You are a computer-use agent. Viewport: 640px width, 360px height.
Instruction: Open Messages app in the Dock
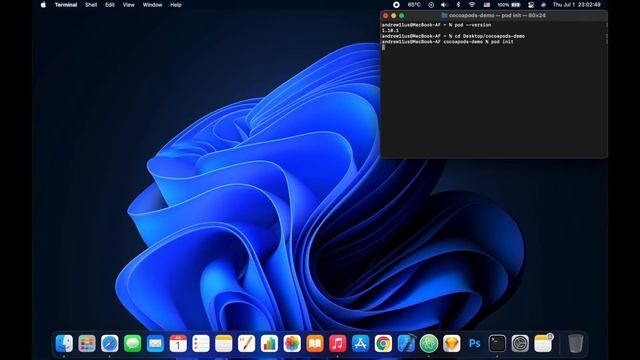(133, 343)
